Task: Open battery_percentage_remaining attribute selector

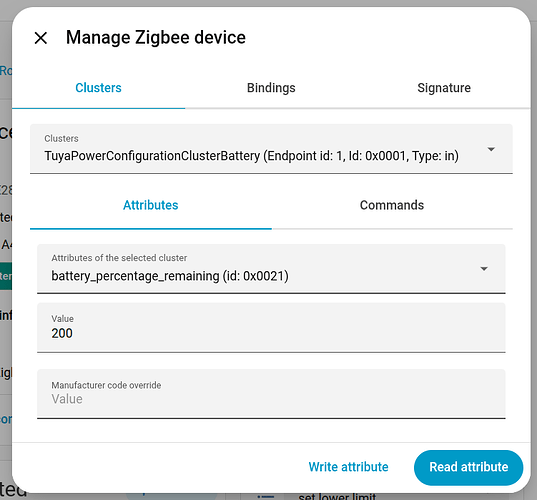Action: pos(271,268)
